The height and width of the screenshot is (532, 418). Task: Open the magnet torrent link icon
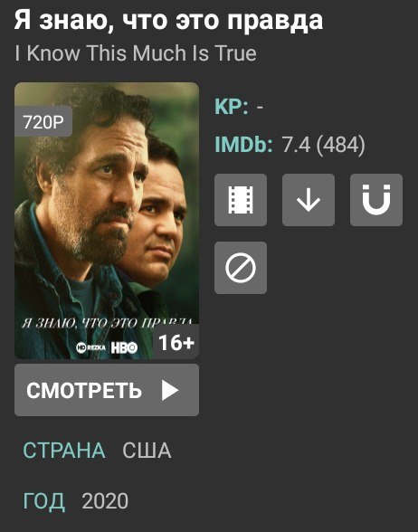pyautogui.click(x=376, y=200)
